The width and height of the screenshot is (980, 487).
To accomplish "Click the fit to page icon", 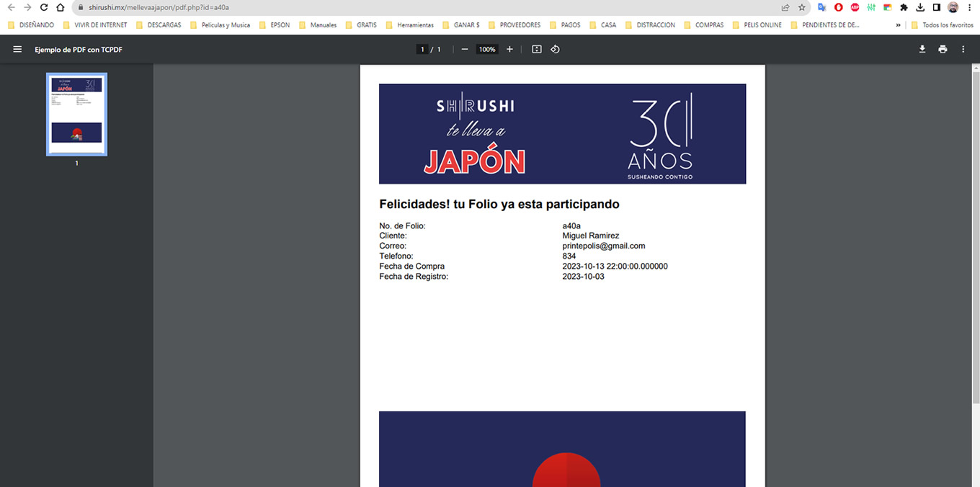I will pyautogui.click(x=536, y=49).
